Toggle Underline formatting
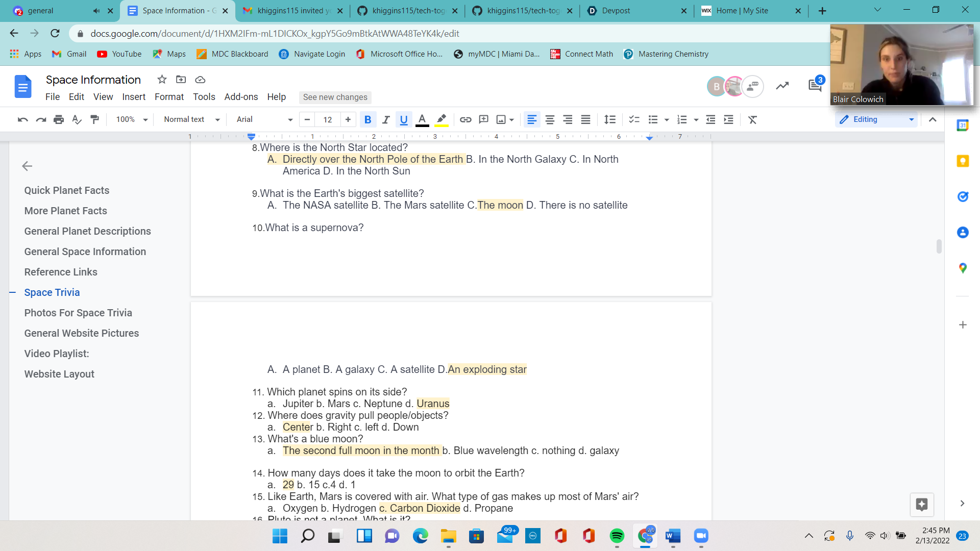 (404, 119)
